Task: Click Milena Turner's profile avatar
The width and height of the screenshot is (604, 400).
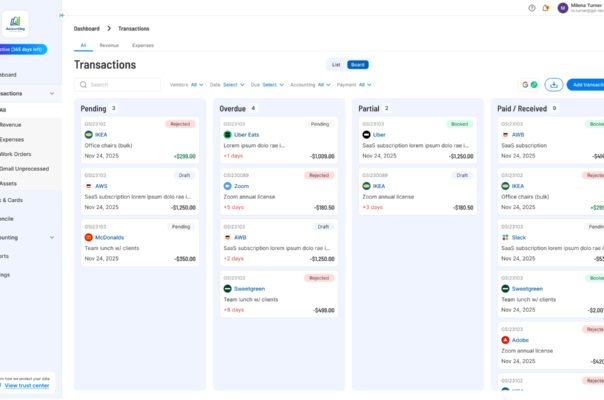Action: coord(563,8)
